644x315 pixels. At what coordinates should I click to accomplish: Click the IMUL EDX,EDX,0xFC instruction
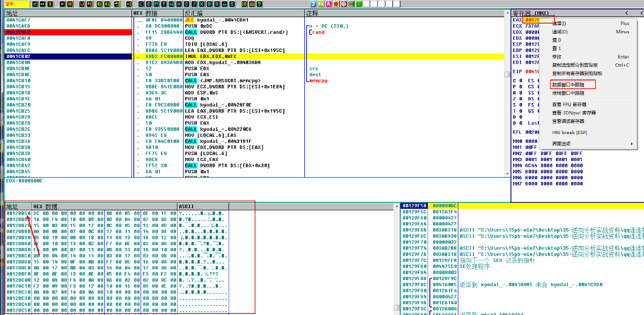pos(209,56)
